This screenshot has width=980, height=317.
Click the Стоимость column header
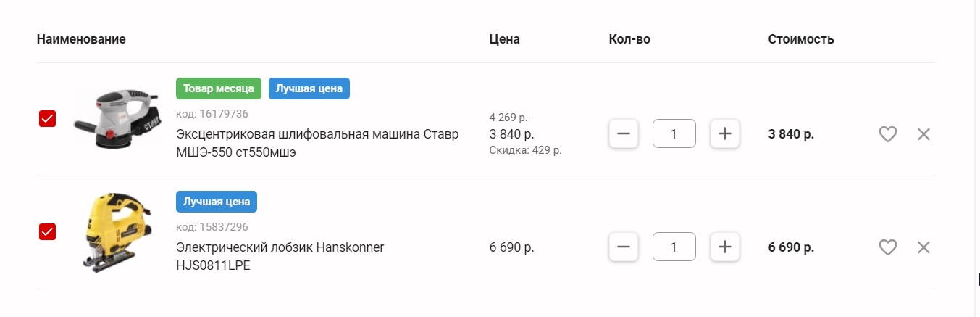801,39
